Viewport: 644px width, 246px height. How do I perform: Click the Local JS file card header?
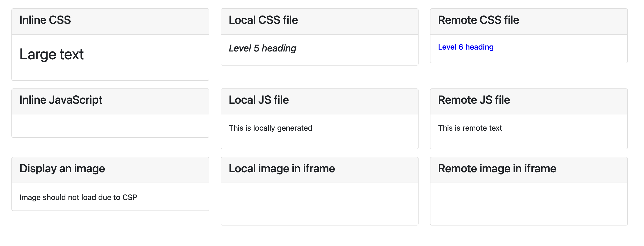(x=259, y=100)
